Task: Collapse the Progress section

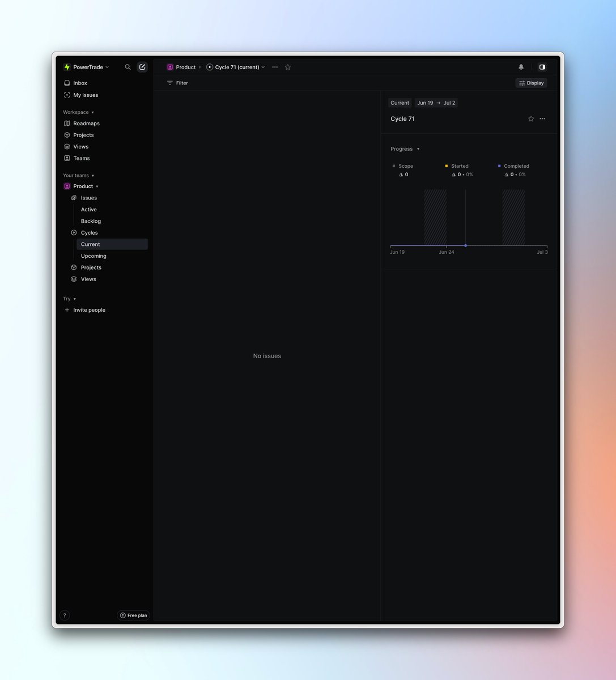Action: click(405, 149)
